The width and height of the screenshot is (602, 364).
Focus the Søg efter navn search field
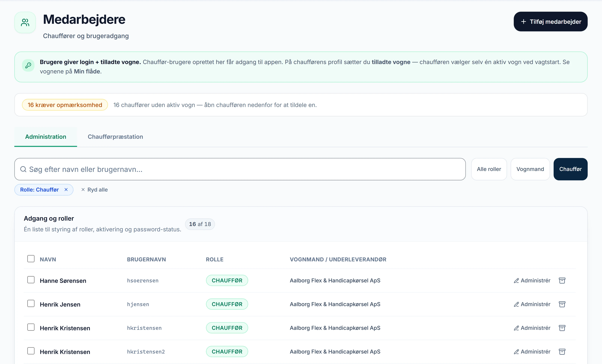240,169
